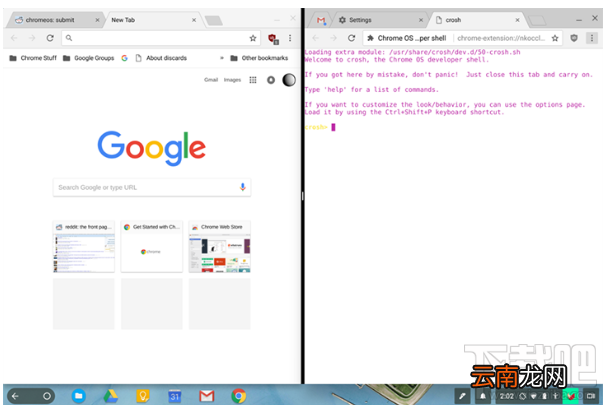Open the Google account avatar
The width and height of the screenshot is (604, 405).
(x=289, y=80)
